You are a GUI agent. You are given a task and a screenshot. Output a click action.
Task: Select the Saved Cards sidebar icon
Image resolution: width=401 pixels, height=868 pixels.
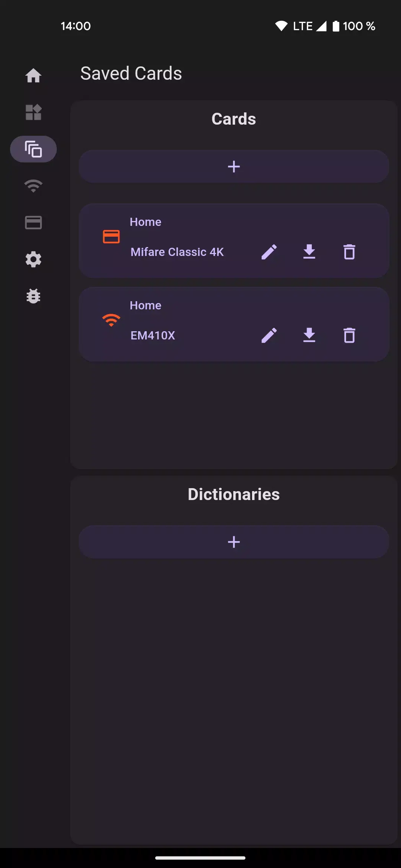tap(33, 148)
